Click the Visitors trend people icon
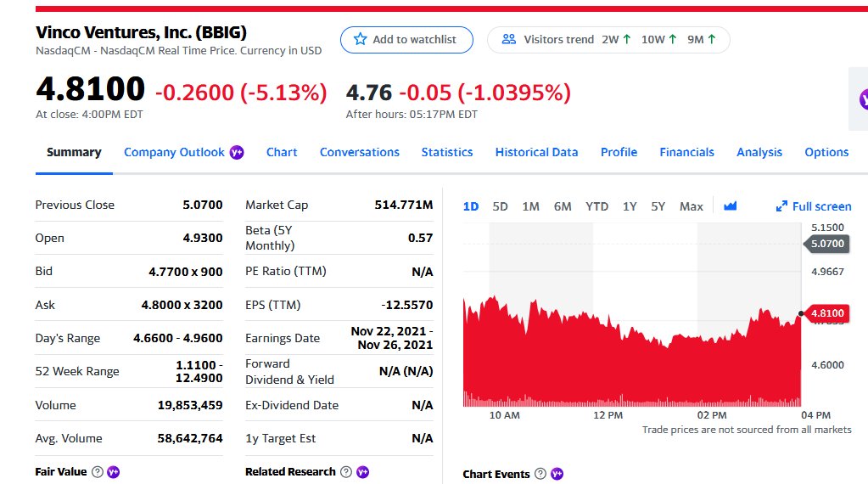The height and width of the screenshot is (484, 868). click(x=509, y=39)
